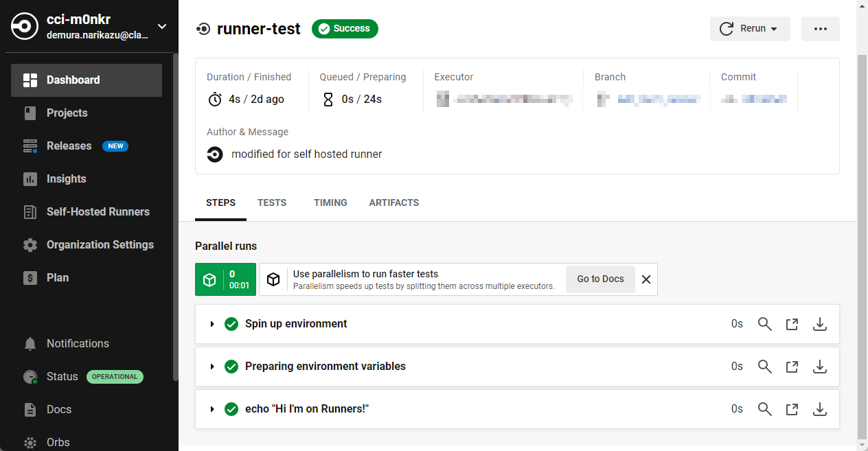Open Organization Settings from the sidebar
Image resolution: width=868 pixels, height=451 pixels.
click(x=99, y=244)
